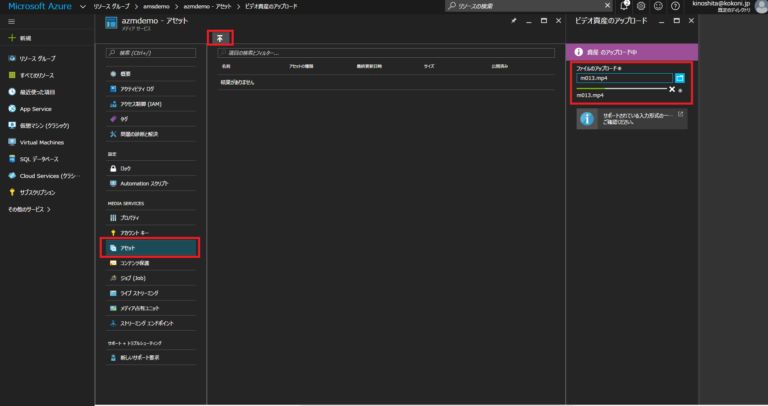The image size is (768, 406).
Task: Open 新しいサポート要求 menu item
Action: point(151,358)
